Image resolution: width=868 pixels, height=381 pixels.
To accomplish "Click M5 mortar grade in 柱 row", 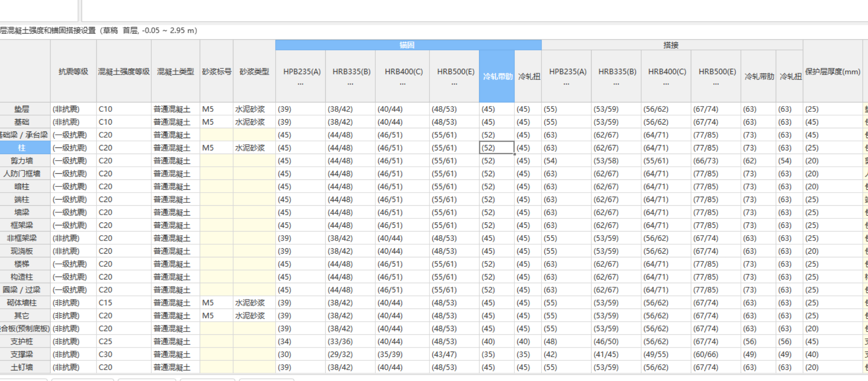I will point(217,148).
